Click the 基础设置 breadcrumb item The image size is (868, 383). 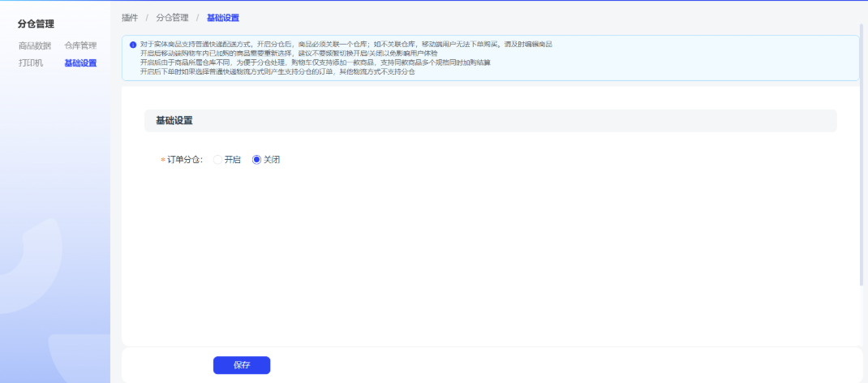pos(223,17)
